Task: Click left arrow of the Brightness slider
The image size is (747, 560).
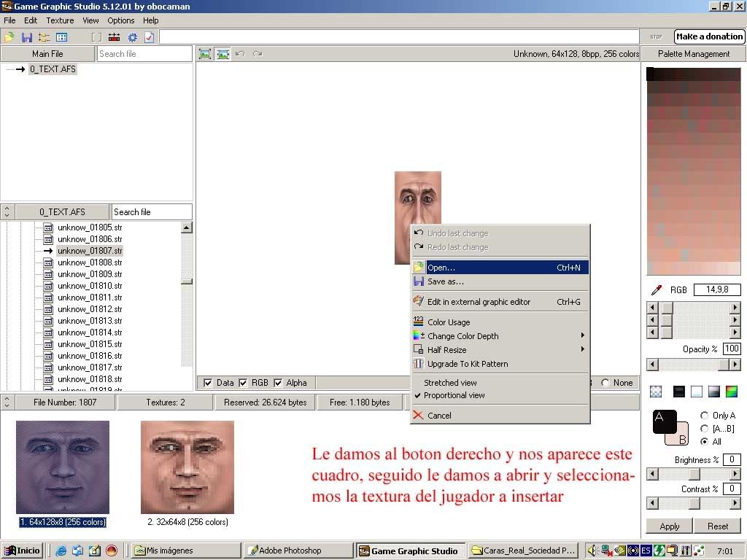Action: click(x=652, y=474)
